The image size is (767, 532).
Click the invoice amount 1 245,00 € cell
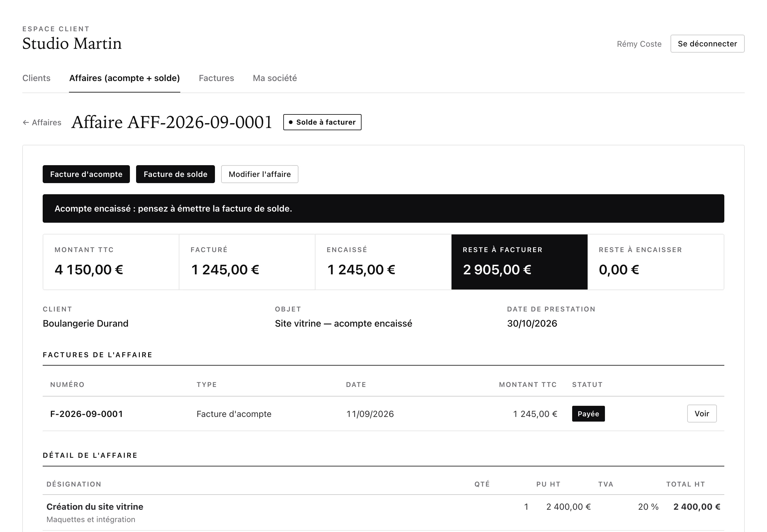(535, 414)
